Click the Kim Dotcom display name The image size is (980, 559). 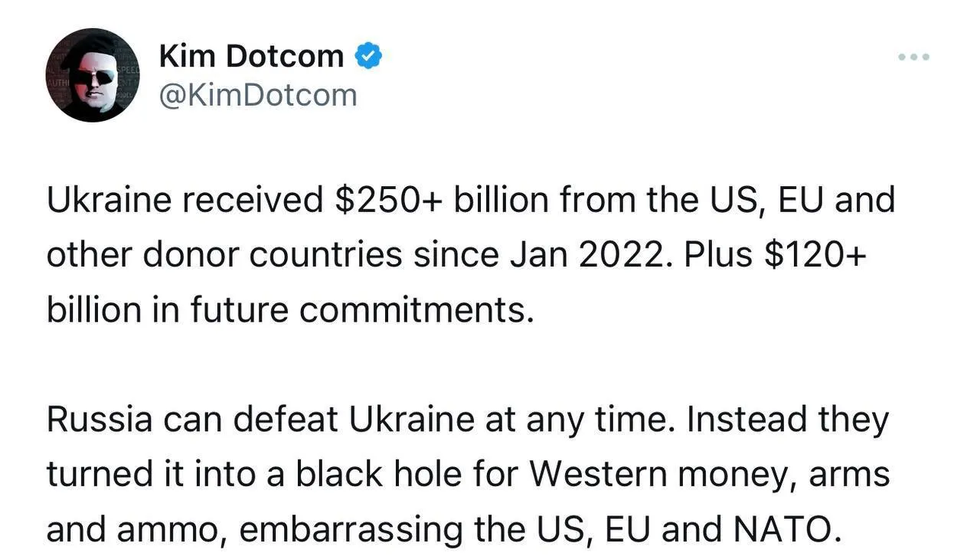click(x=251, y=56)
